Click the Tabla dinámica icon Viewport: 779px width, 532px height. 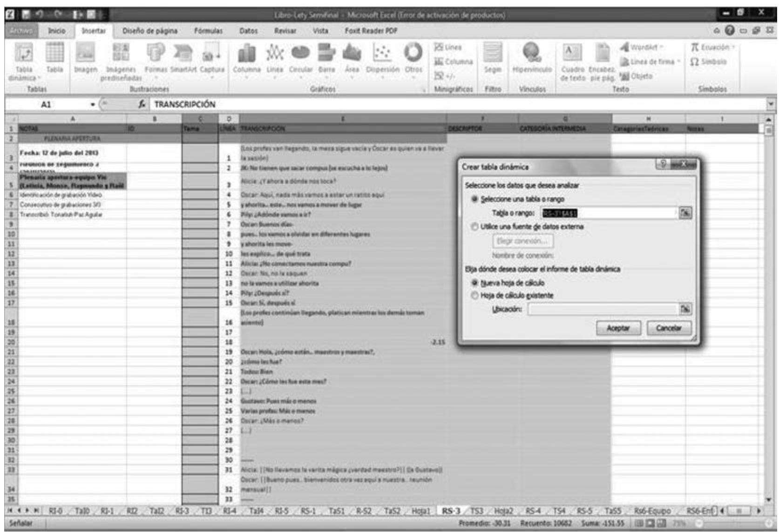tap(24, 56)
